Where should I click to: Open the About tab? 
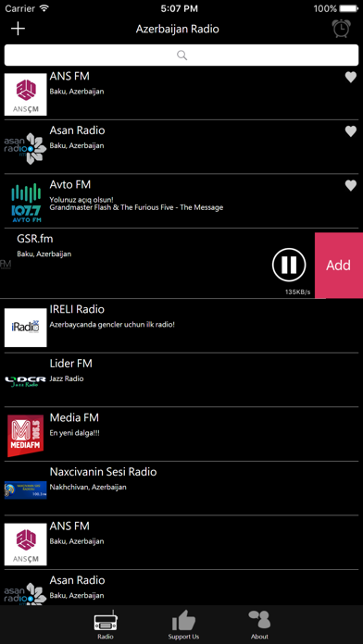coord(259,625)
